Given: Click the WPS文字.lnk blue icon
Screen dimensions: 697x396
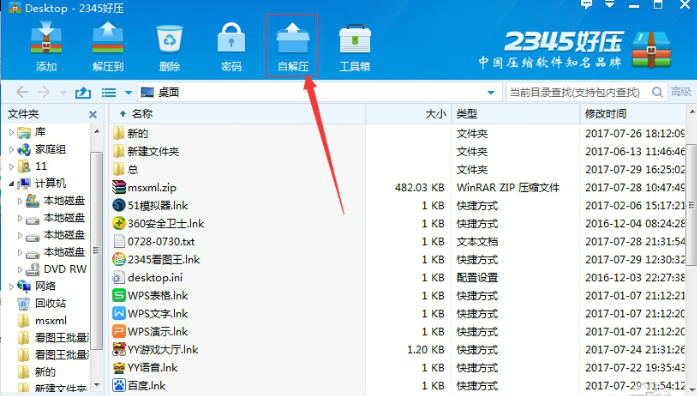Looking at the screenshot, I should tap(119, 313).
